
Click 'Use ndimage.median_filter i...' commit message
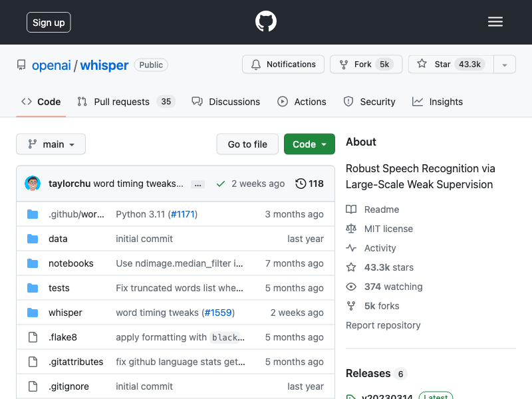[180, 263]
